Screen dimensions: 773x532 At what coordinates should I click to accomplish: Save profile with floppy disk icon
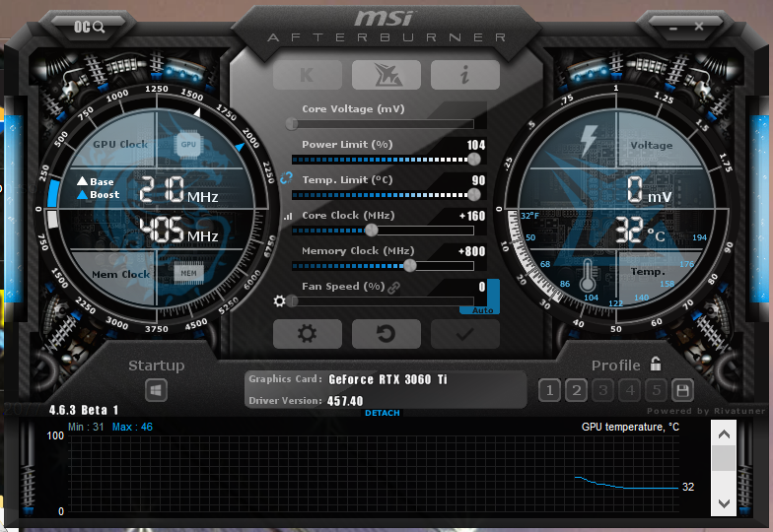point(682,390)
